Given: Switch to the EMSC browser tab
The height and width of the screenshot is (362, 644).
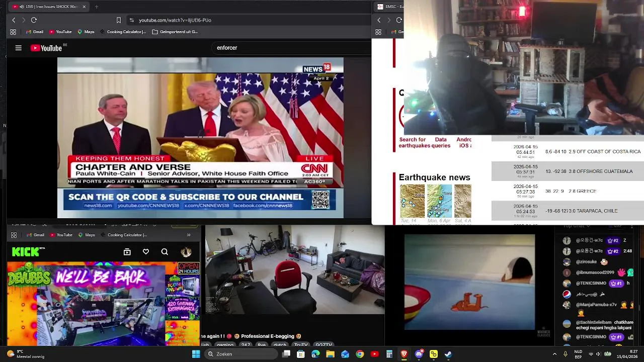Looking at the screenshot, I should (389, 7).
